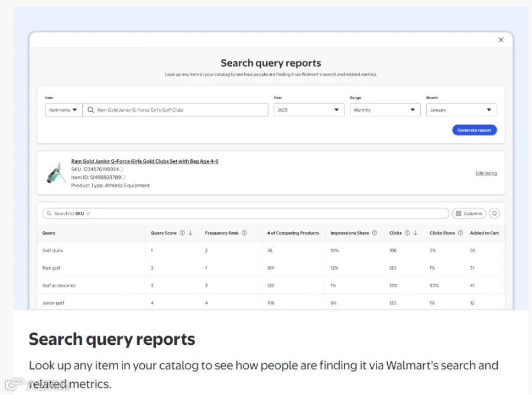
Task: Sort by Clicks arrow
Action: click(x=416, y=233)
